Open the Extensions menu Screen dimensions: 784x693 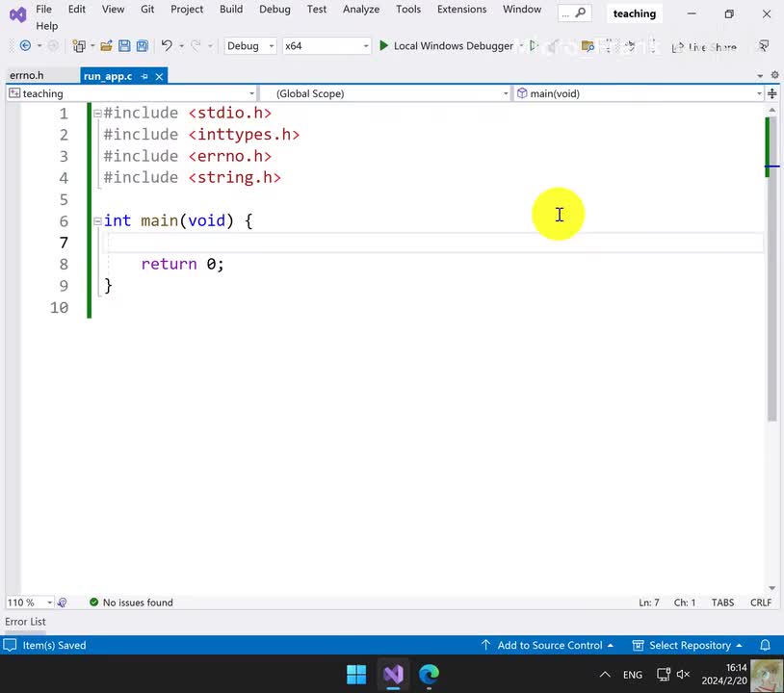[x=461, y=9]
